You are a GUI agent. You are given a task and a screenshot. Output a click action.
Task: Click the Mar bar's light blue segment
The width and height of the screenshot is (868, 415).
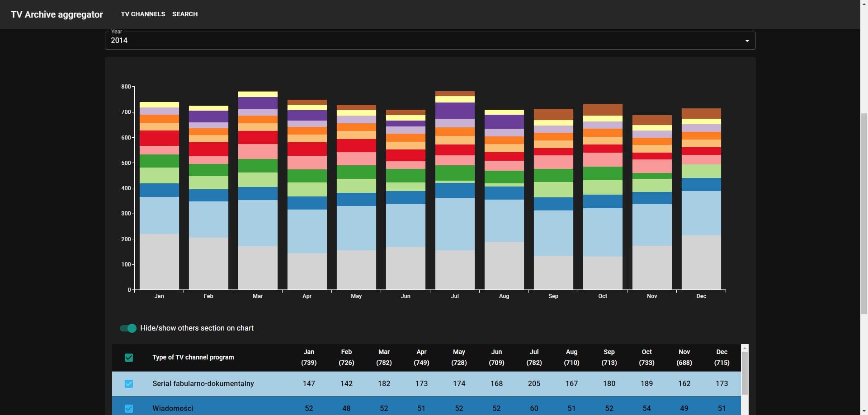point(258,223)
